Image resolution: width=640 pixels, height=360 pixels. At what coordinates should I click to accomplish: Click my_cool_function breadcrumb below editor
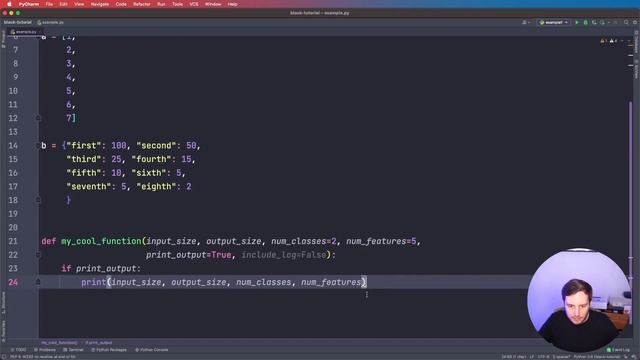tap(59, 342)
